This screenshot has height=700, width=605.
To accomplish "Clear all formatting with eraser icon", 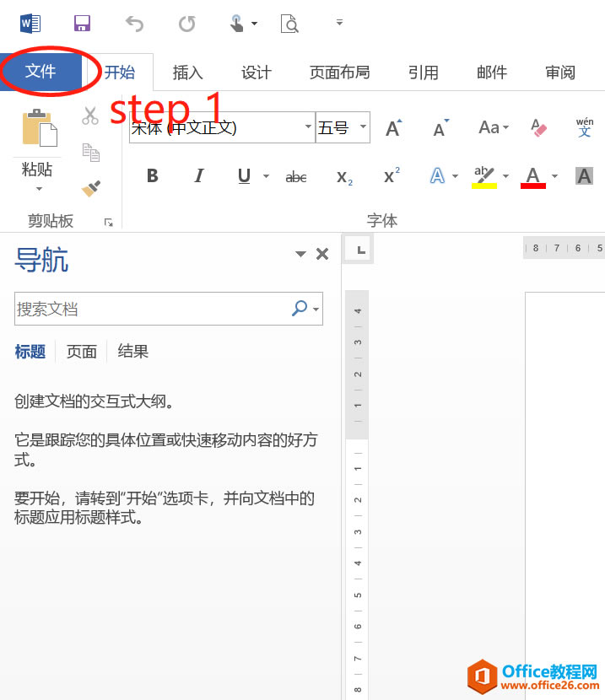I will click(x=538, y=127).
